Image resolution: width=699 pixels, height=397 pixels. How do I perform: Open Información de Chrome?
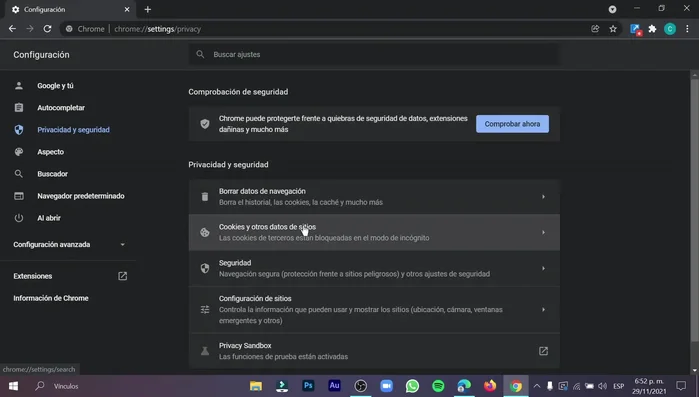51,298
